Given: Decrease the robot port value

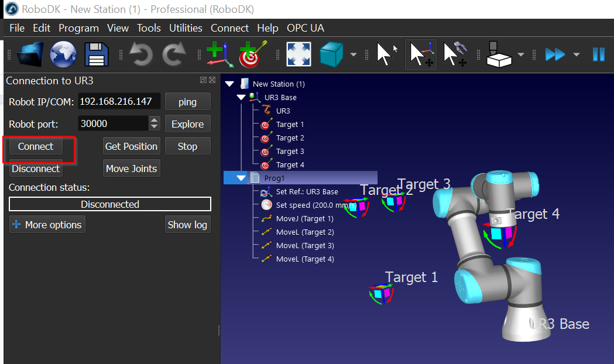Looking at the screenshot, I should [x=155, y=127].
